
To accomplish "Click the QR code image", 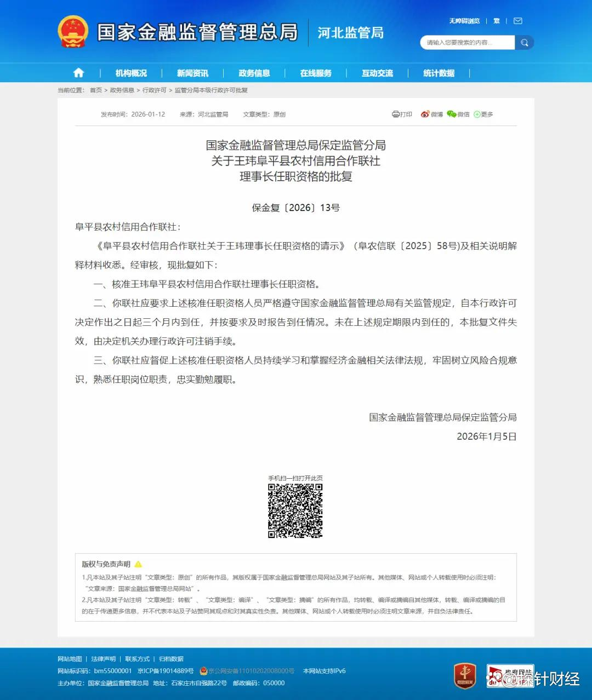I will pos(295,510).
